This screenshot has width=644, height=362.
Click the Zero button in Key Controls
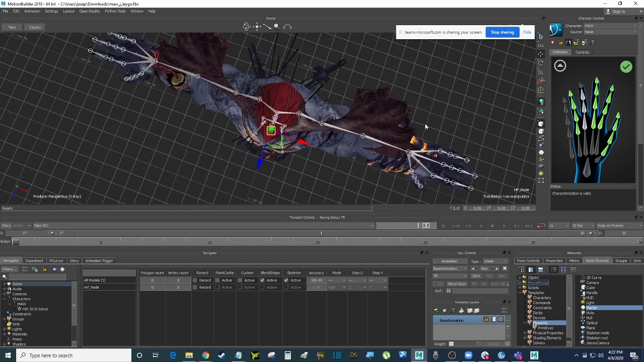(x=476, y=276)
